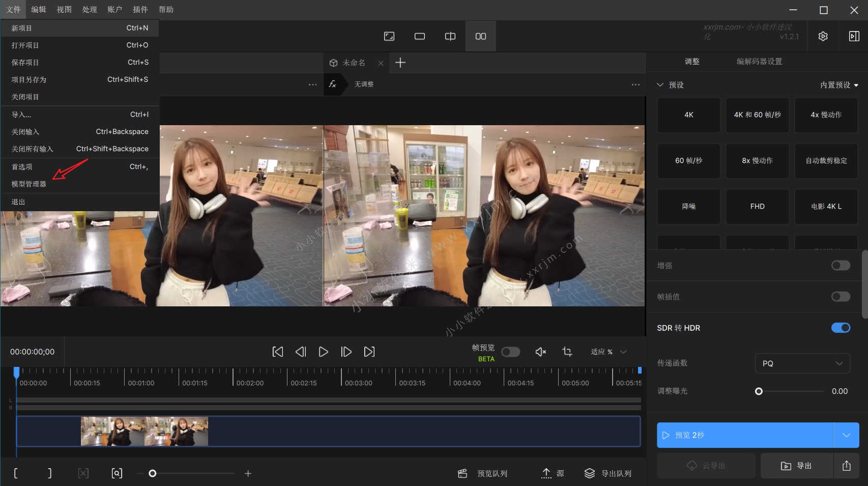Select the split view layout icon
This screenshot has height=486, width=868.
[450, 36]
